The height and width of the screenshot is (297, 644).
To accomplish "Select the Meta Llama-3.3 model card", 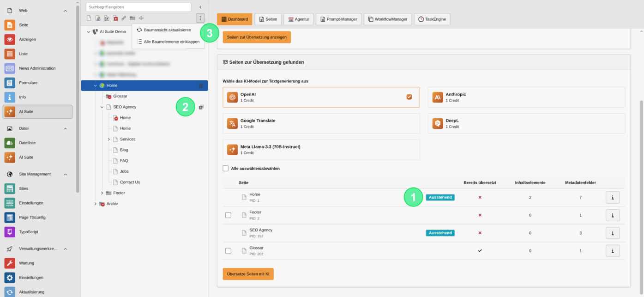I will (x=321, y=150).
